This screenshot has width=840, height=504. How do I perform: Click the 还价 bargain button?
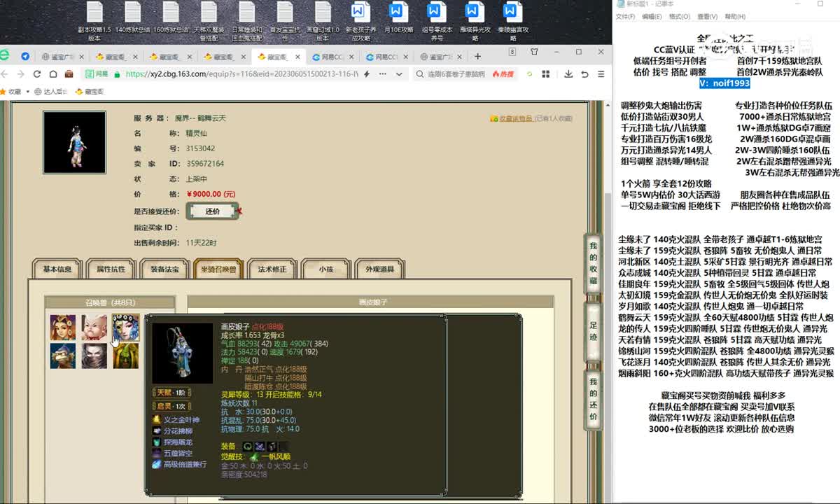[213, 211]
